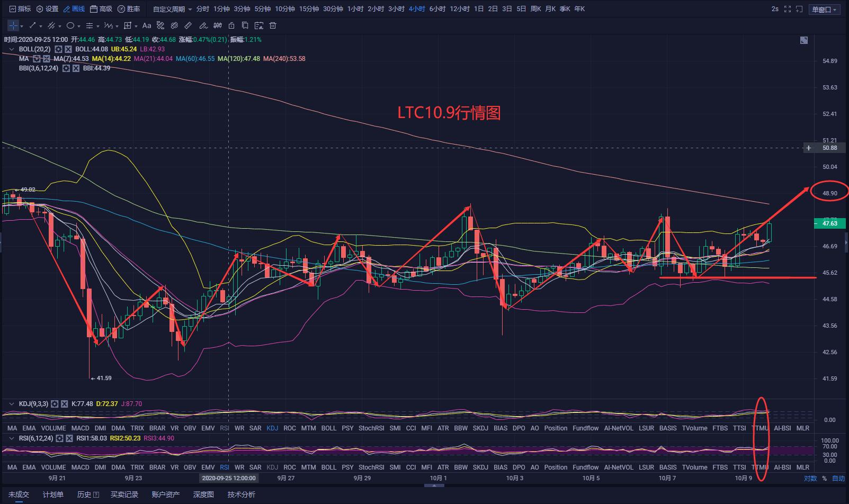Image resolution: width=849 pixels, height=504 pixels.
Task: Toggle StochRSI in the KDJ panel indicator row
Action: point(371,428)
